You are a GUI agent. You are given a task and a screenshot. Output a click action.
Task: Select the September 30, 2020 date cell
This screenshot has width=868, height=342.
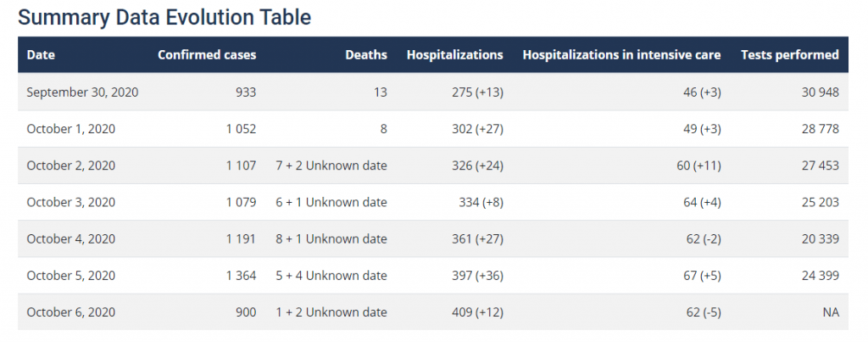(82, 93)
